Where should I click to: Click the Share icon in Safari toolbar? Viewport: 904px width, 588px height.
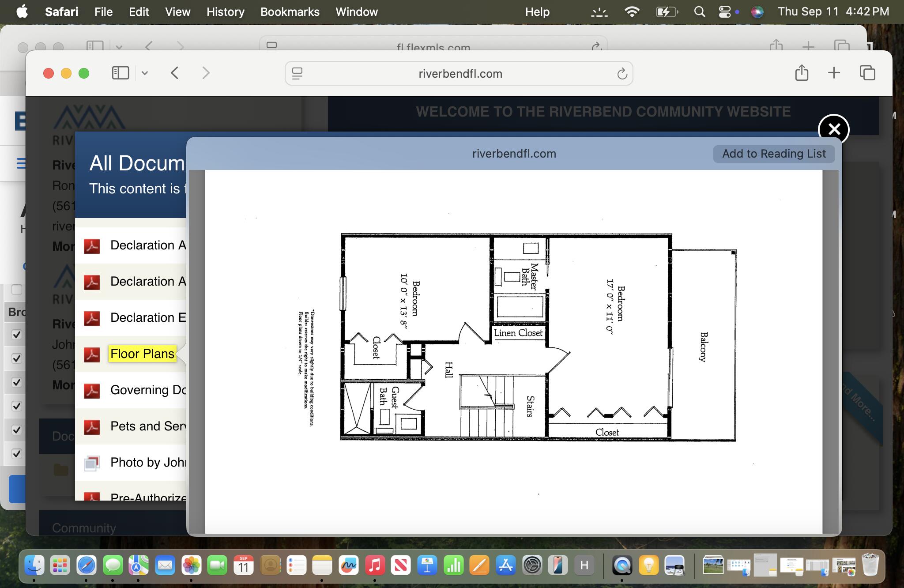(x=801, y=73)
